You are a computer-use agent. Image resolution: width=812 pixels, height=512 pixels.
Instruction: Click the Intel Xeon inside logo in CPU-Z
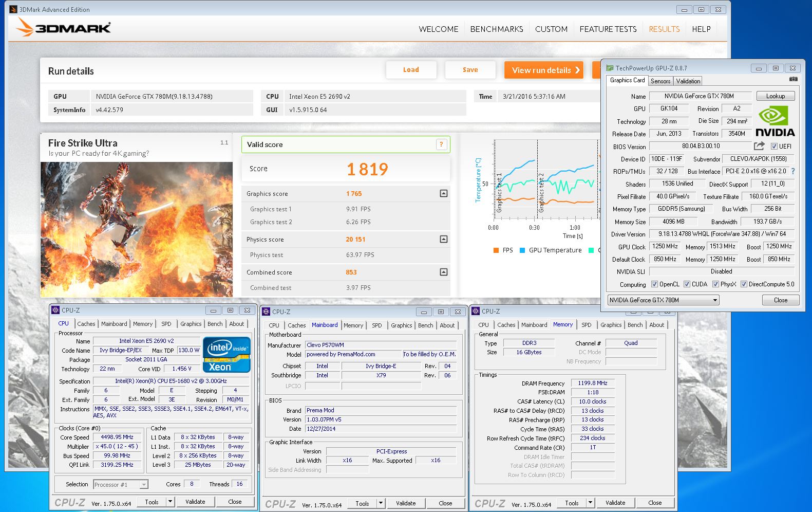click(x=226, y=354)
